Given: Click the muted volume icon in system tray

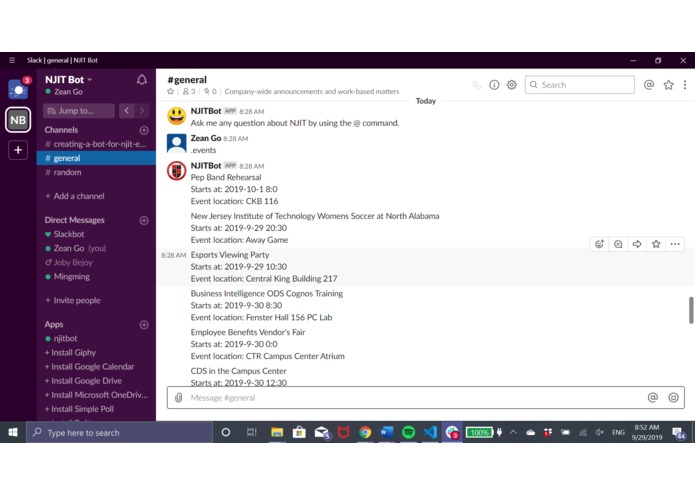Looking at the screenshot, I should [x=600, y=432].
